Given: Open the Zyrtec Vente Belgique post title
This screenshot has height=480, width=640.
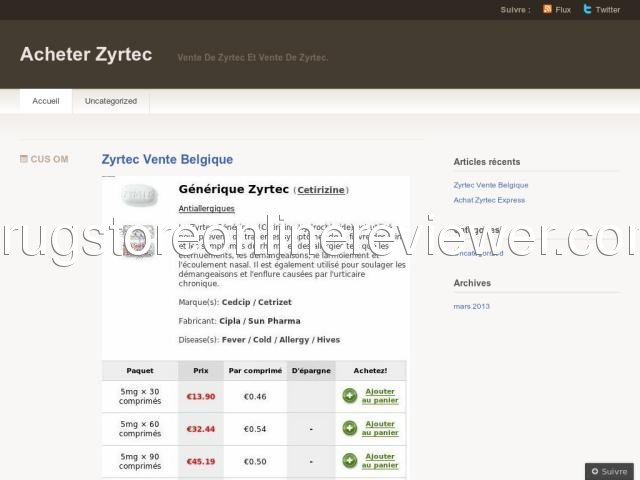Looking at the screenshot, I should pyautogui.click(x=167, y=159).
